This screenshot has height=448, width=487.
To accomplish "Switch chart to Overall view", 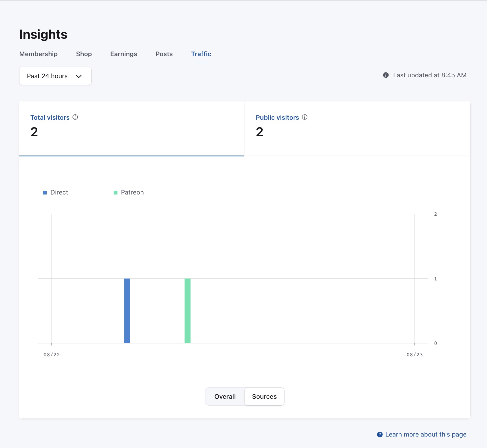I will pos(225,396).
